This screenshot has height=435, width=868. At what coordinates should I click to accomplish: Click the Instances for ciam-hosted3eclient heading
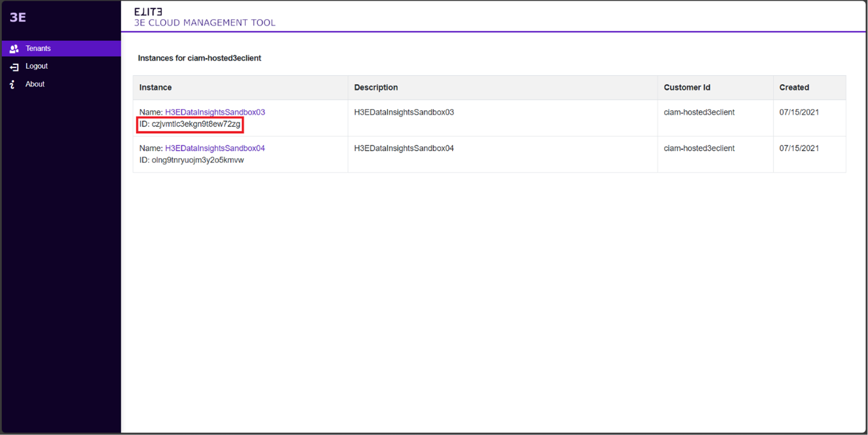click(200, 58)
